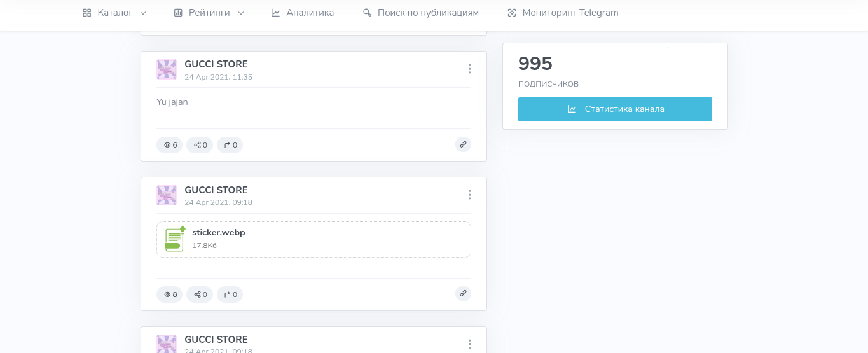Copy link of the sticker.webp post
The width and height of the screenshot is (868, 353).
pyautogui.click(x=463, y=293)
